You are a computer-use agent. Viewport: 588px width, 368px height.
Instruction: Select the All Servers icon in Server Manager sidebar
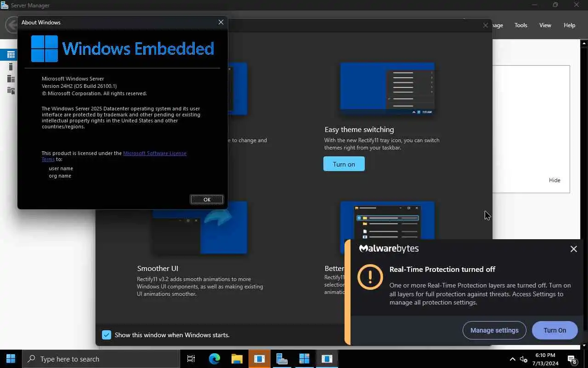[x=11, y=79]
